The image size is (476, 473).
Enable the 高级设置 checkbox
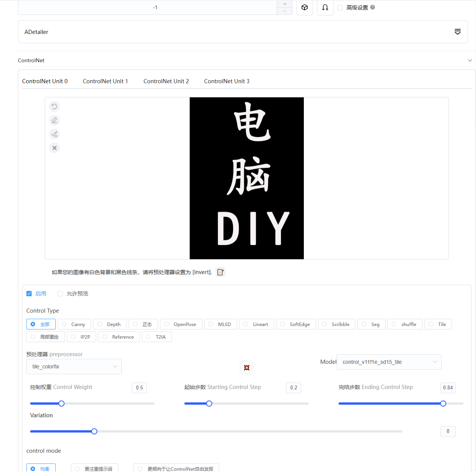click(340, 8)
